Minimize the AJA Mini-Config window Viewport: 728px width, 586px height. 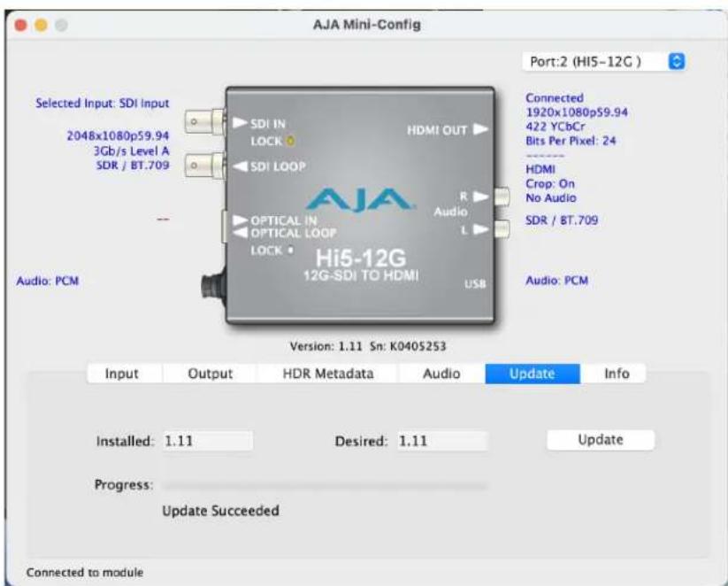(41, 25)
